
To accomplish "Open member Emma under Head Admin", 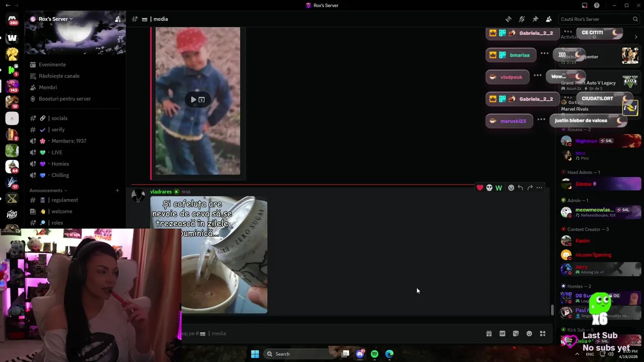I will coord(601,184).
